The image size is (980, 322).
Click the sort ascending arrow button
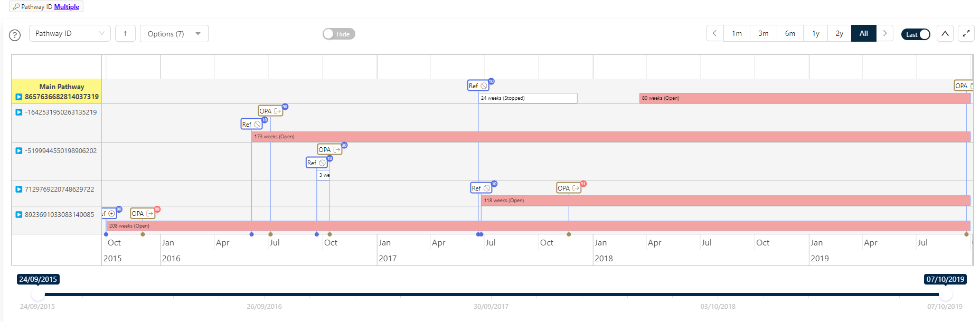coord(125,33)
